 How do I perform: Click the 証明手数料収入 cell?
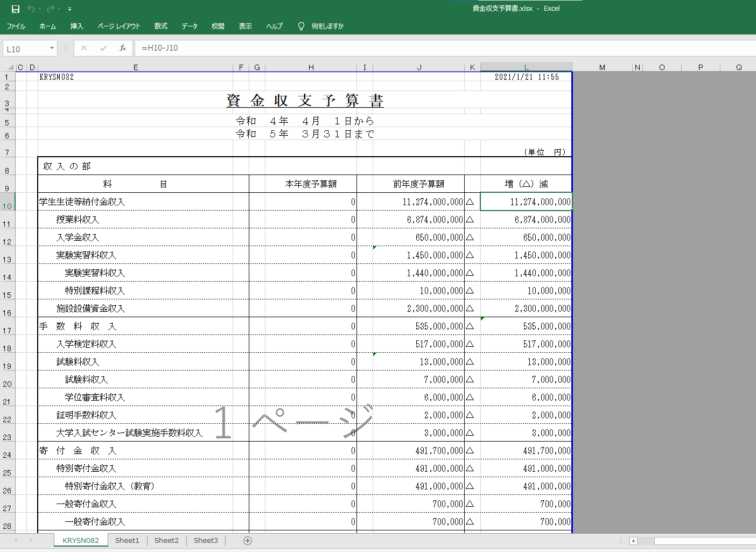point(86,415)
